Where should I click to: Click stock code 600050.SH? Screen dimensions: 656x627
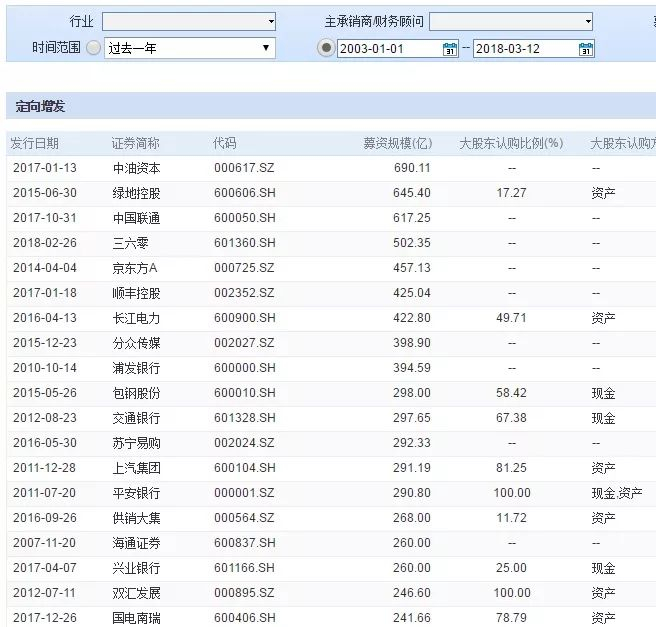pyautogui.click(x=244, y=218)
